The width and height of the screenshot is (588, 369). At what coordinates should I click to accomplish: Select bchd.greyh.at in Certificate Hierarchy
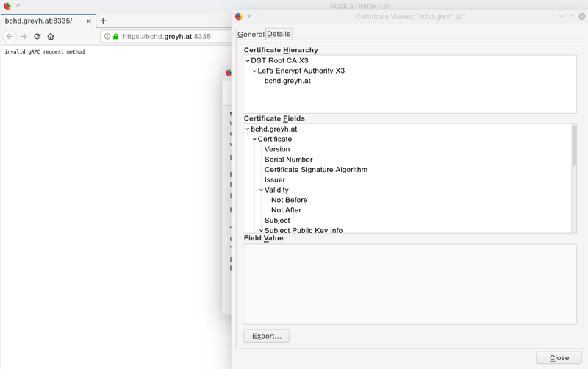click(x=287, y=81)
